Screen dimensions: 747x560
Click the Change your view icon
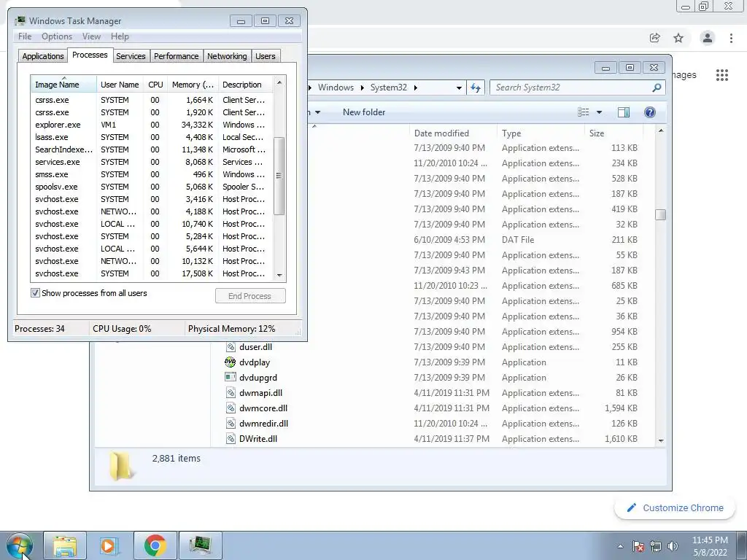click(584, 112)
